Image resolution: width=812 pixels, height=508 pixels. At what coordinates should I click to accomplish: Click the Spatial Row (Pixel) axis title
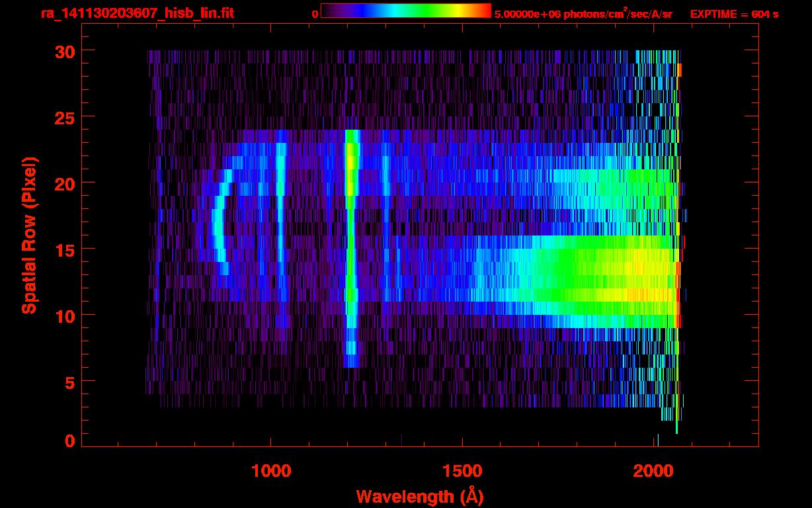click(29, 235)
